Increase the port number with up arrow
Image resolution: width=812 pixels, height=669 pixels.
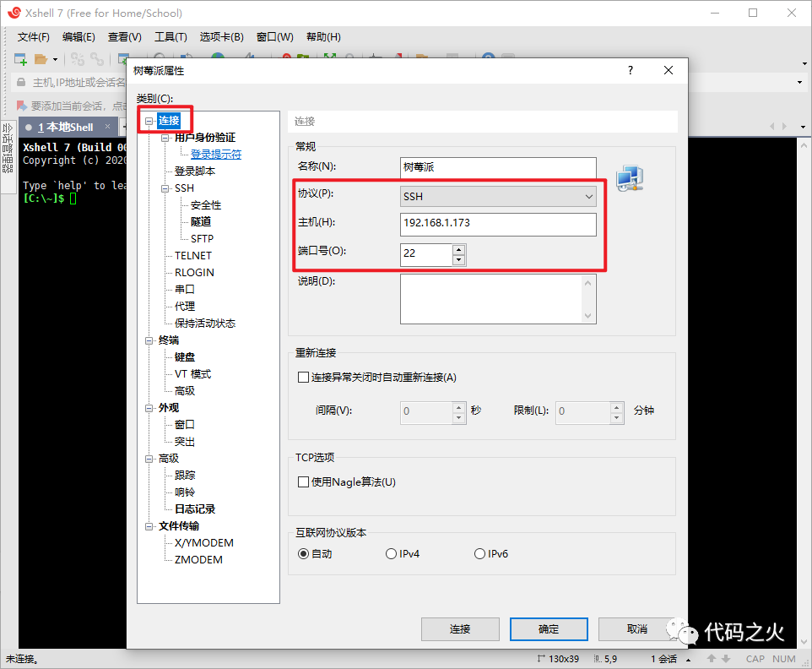(x=459, y=249)
